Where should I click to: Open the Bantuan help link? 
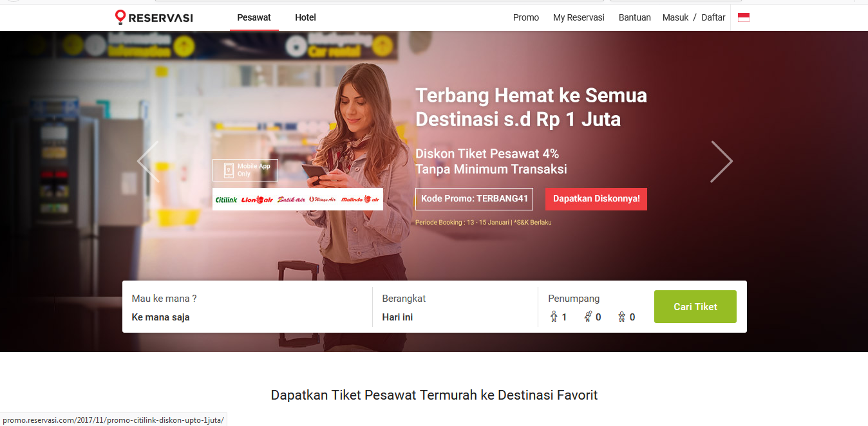pos(635,17)
